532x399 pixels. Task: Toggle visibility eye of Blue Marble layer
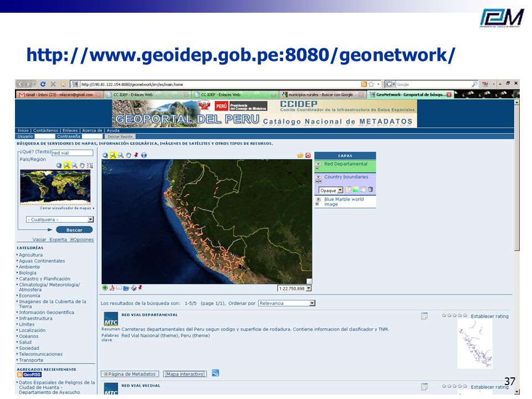coord(318,199)
